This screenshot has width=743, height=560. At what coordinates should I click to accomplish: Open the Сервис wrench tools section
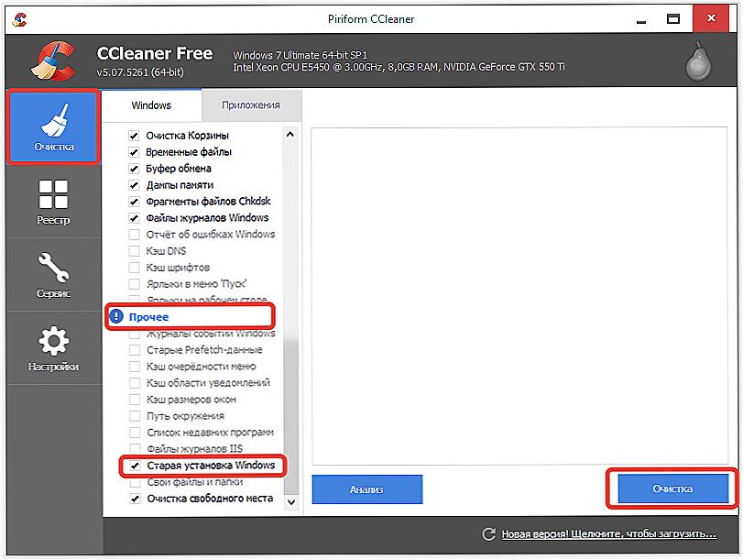(x=52, y=275)
